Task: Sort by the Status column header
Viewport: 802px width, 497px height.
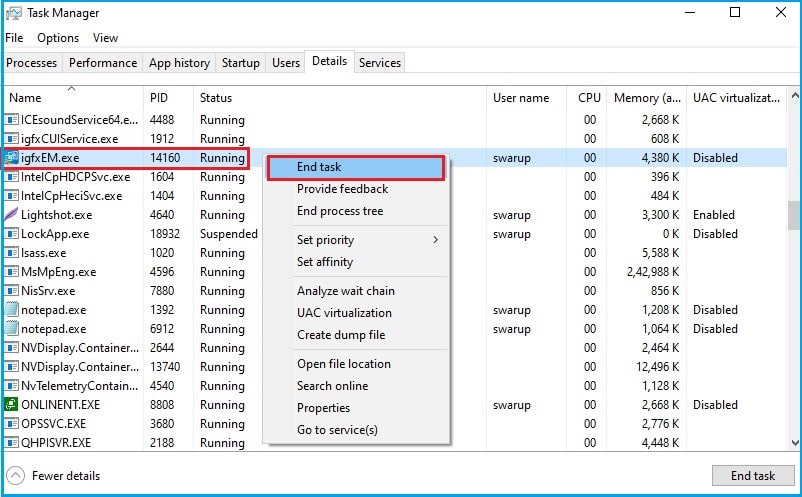Action: (x=340, y=98)
